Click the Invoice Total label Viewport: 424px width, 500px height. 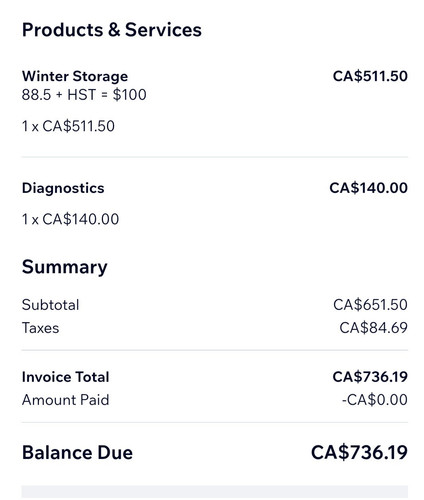pyautogui.click(x=66, y=377)
